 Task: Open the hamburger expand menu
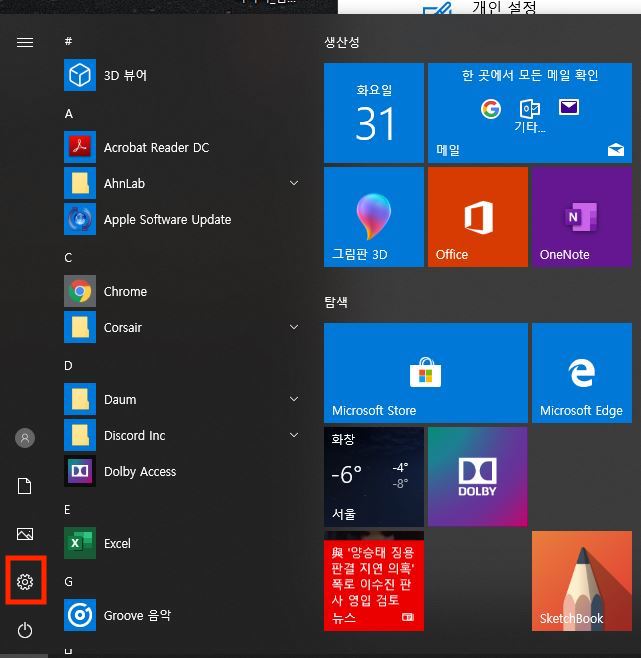pyautogui.click(x=25, y=42)
